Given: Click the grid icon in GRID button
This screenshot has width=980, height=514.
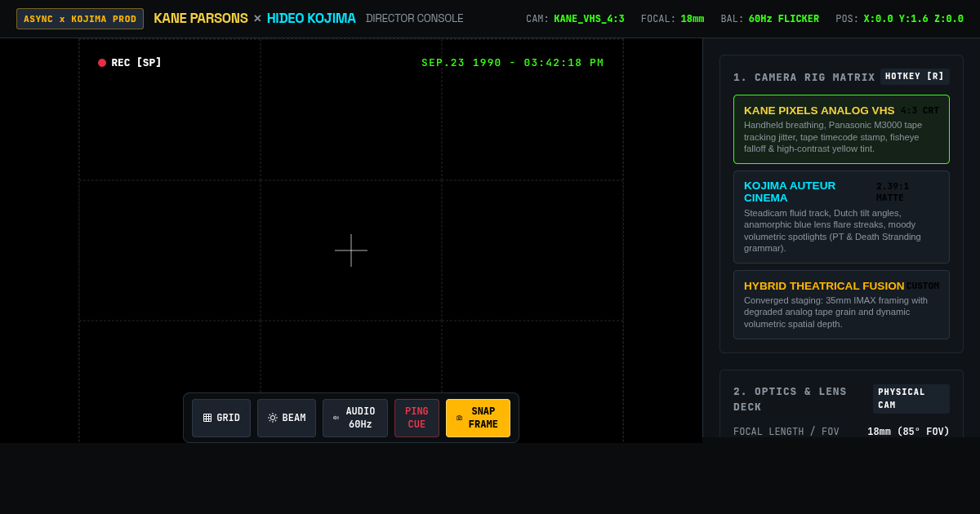Looking at the screenshot, I should tap(207, 418).
